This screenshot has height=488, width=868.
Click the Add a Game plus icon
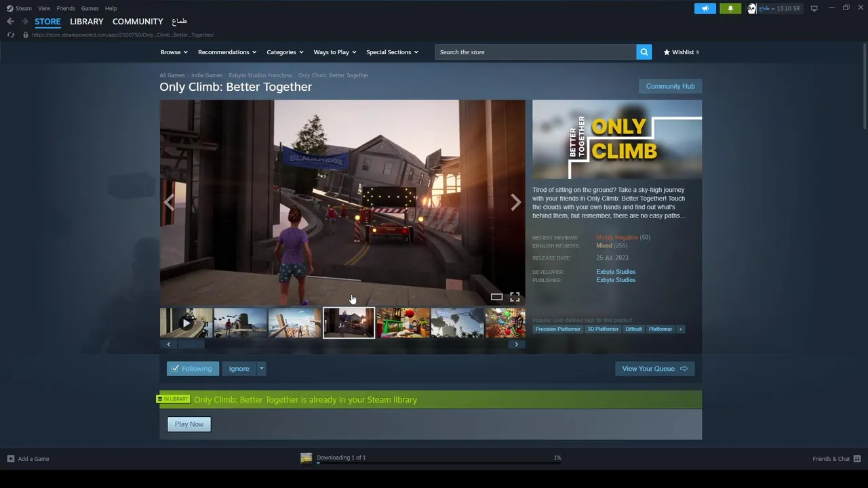pyautogui.click(x=10, y=459)
